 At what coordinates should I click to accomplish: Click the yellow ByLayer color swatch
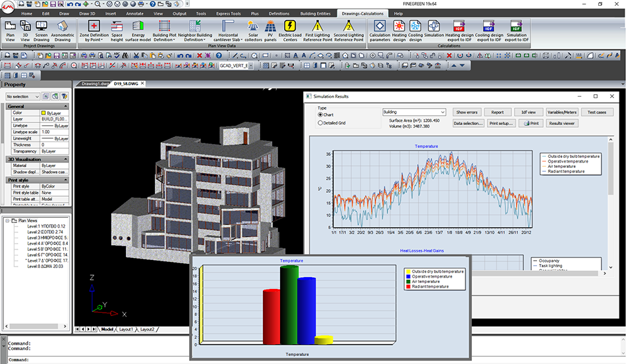coord(43,113)
